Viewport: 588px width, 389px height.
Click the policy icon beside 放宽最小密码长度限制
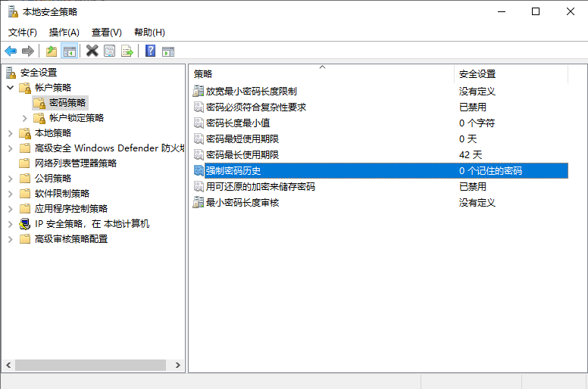tap(198, 91)
